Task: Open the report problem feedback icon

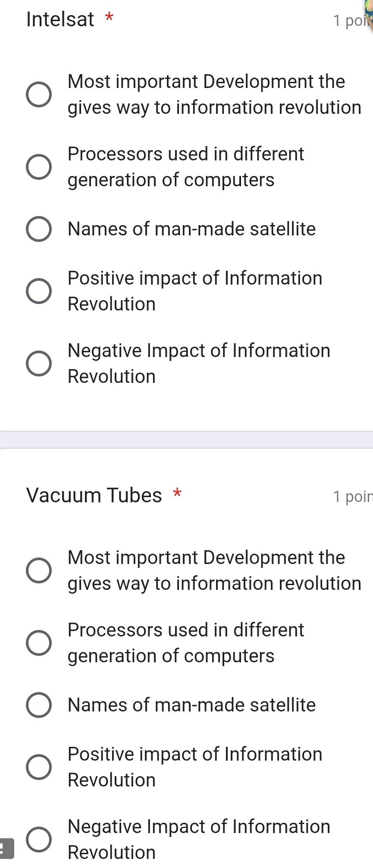Action: click(6, 849)
